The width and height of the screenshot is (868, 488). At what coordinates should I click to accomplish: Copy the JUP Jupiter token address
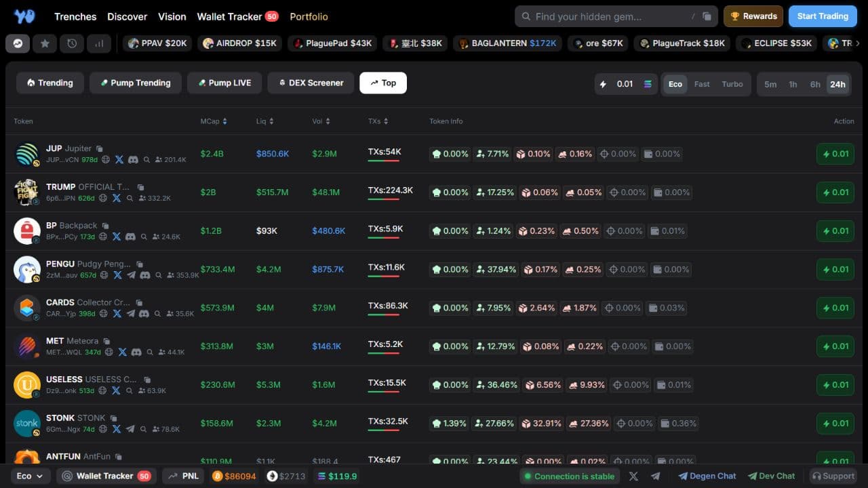point(100,148)
